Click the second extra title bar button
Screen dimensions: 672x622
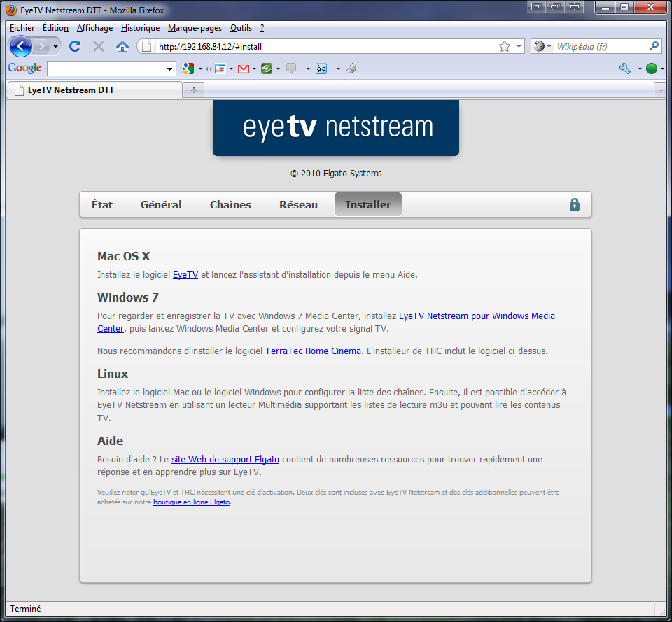(x=556, y=7)
